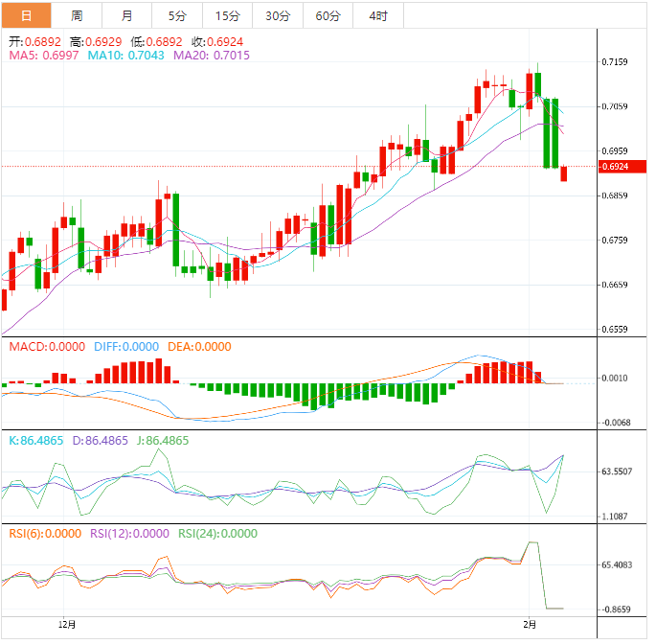Click the DIFF value label

point(126,347)
